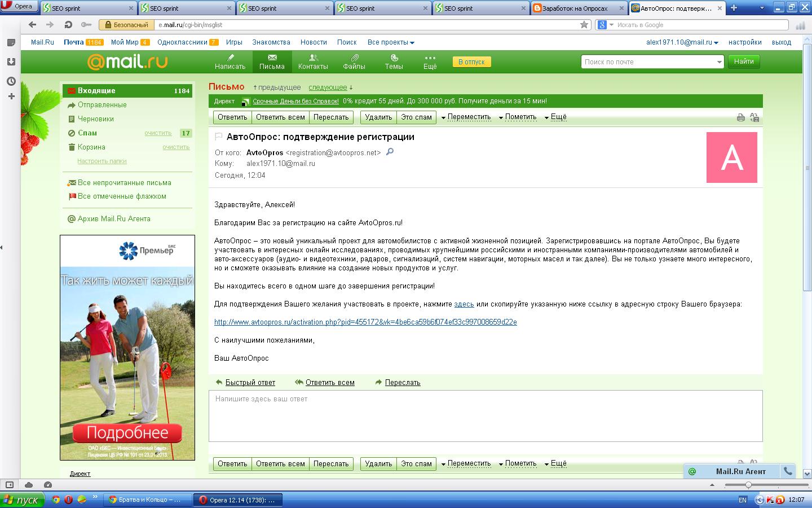
Task: Click the Найти search button
Action: pyautogui.click(x=744, y=62)
